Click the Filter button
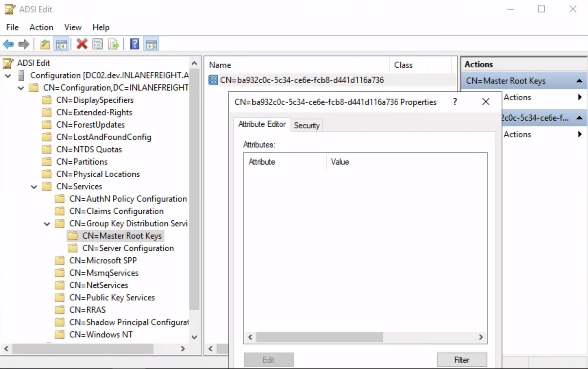This screenshot has width=588, height=369. (462, 360)
